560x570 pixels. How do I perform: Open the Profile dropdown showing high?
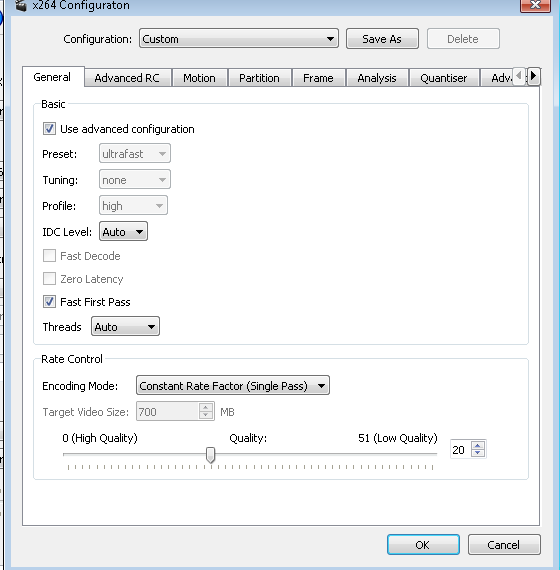[x=133, y=205]
